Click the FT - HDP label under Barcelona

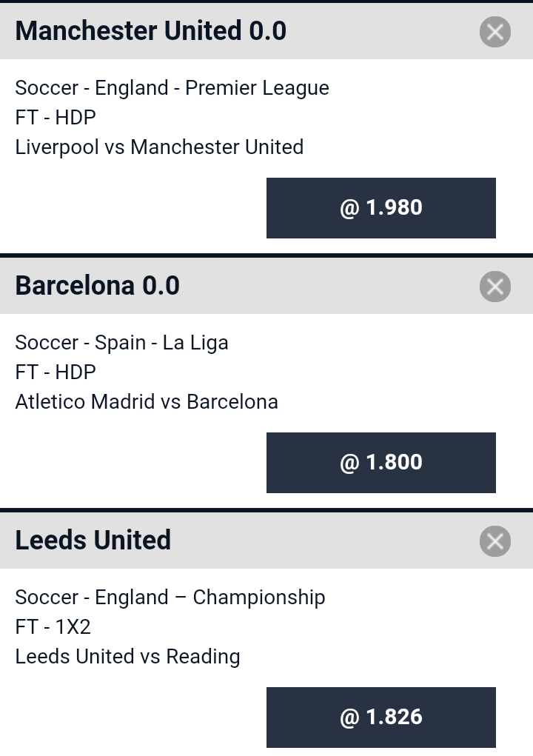56,372
